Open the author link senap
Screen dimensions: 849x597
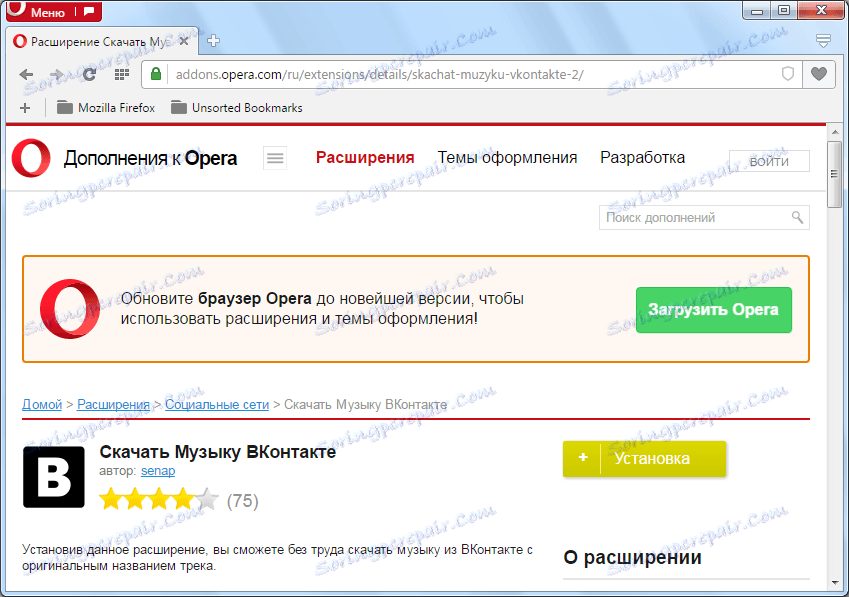(x=158, y=471)
